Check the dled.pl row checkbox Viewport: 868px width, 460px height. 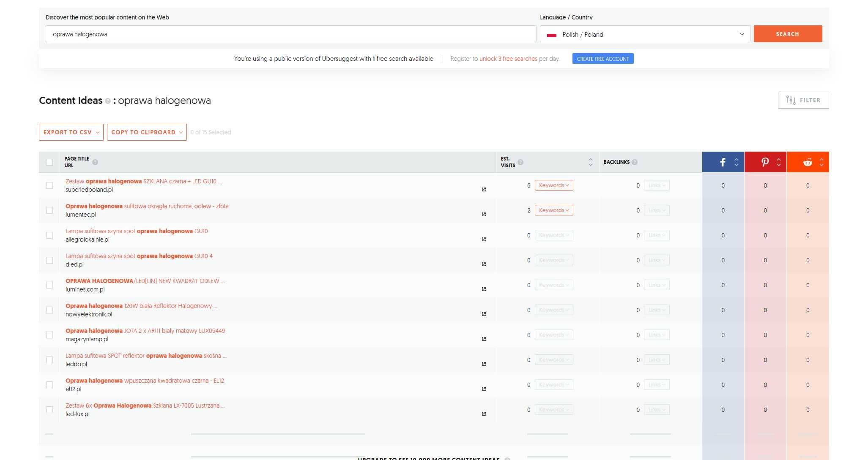coord(49,260)
